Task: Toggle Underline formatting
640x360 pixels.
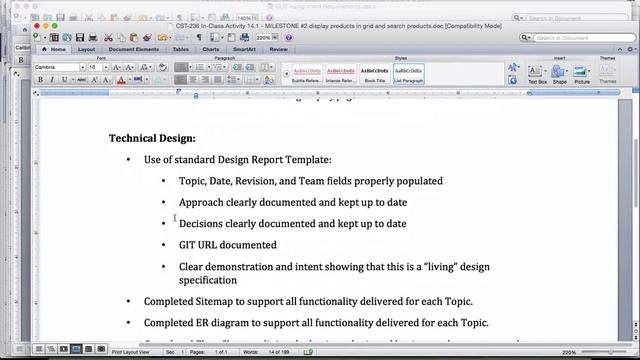Action: pos(64,80)
